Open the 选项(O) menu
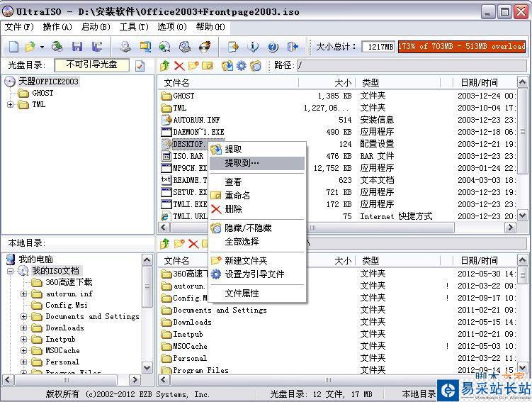 172,27
